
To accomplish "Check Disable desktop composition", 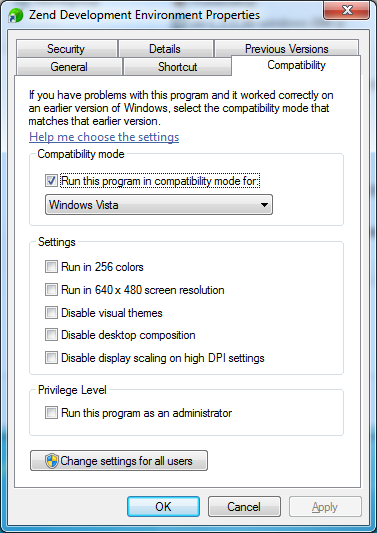I will click(x=51, y=335).
